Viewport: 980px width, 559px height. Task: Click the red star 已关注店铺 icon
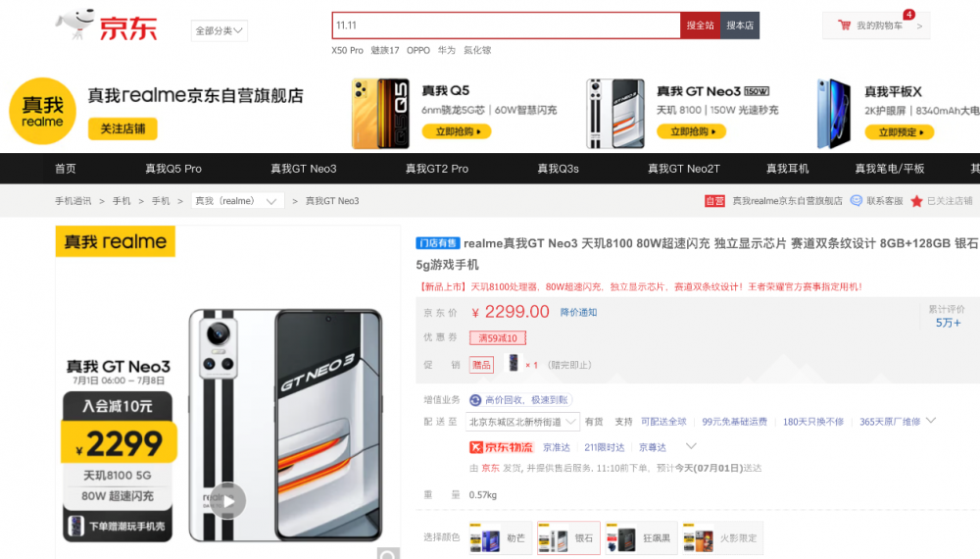coord(916,201)
